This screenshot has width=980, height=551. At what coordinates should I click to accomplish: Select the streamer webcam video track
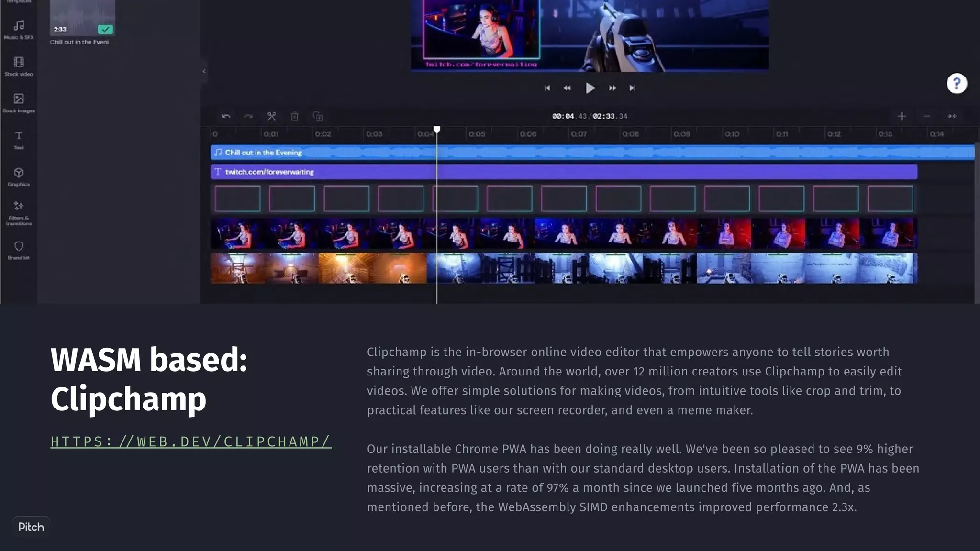tap(564, 233)
